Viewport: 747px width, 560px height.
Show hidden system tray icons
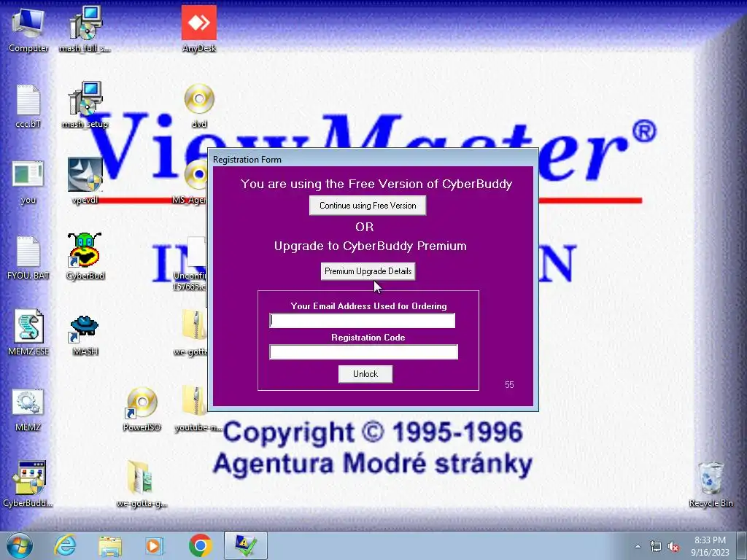click(x=638, y=546)
